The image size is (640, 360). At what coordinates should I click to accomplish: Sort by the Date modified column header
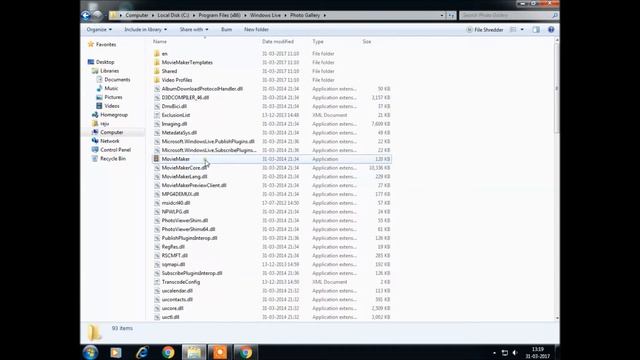278,42
